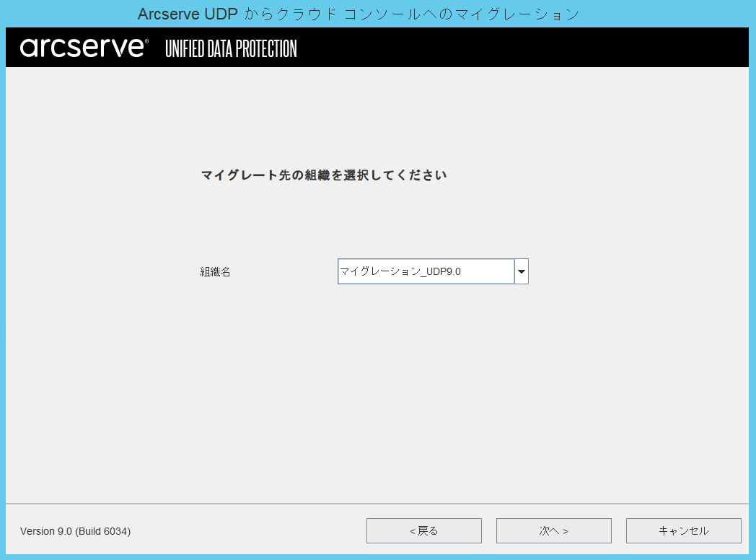Proceed with the 次へ button

point(553,530)
